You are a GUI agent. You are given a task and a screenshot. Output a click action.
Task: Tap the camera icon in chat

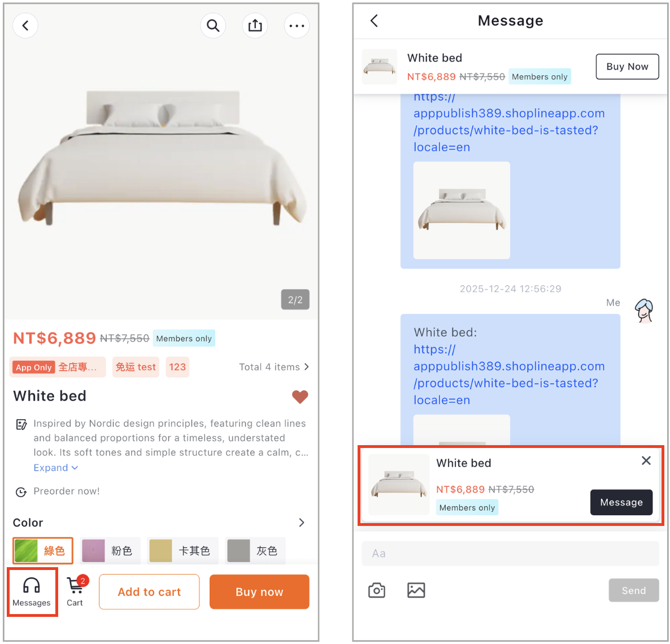376,590
